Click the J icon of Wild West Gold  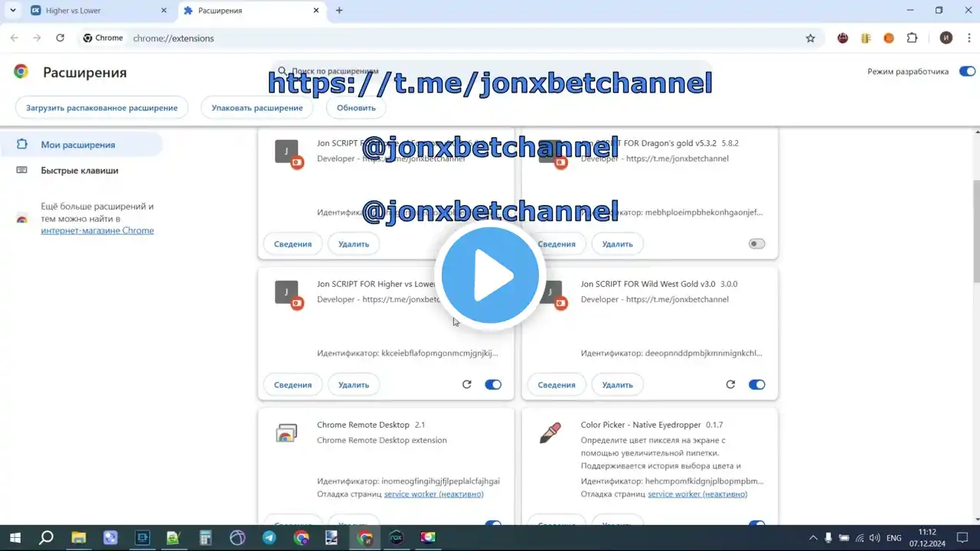[x=550, y=292]
